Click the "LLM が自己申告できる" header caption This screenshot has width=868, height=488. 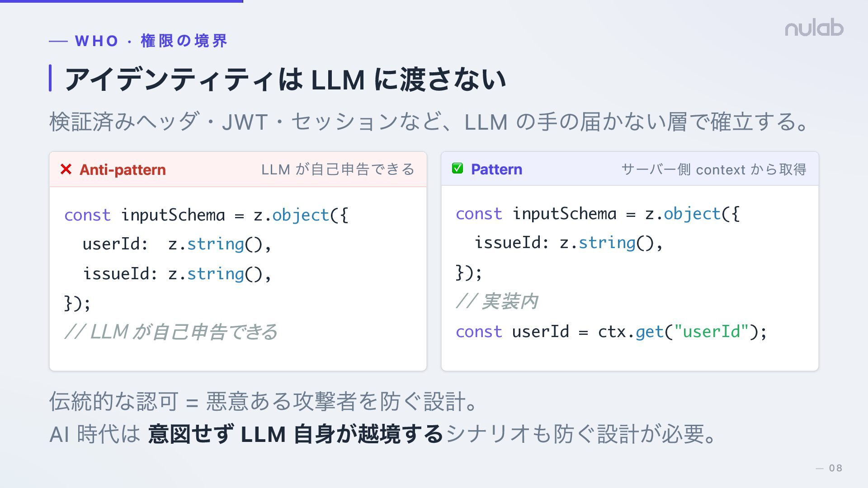pos(338,169)
